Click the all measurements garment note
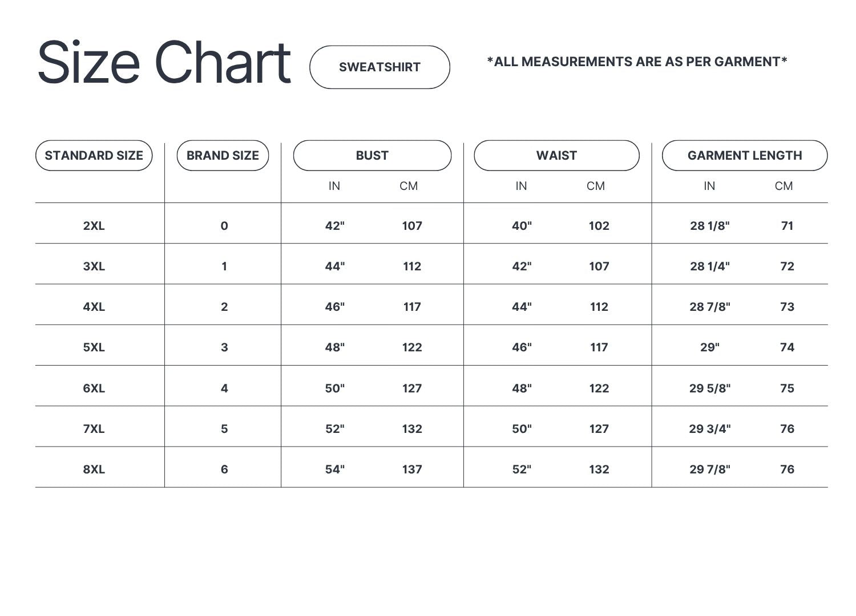 tap(637, 62)
